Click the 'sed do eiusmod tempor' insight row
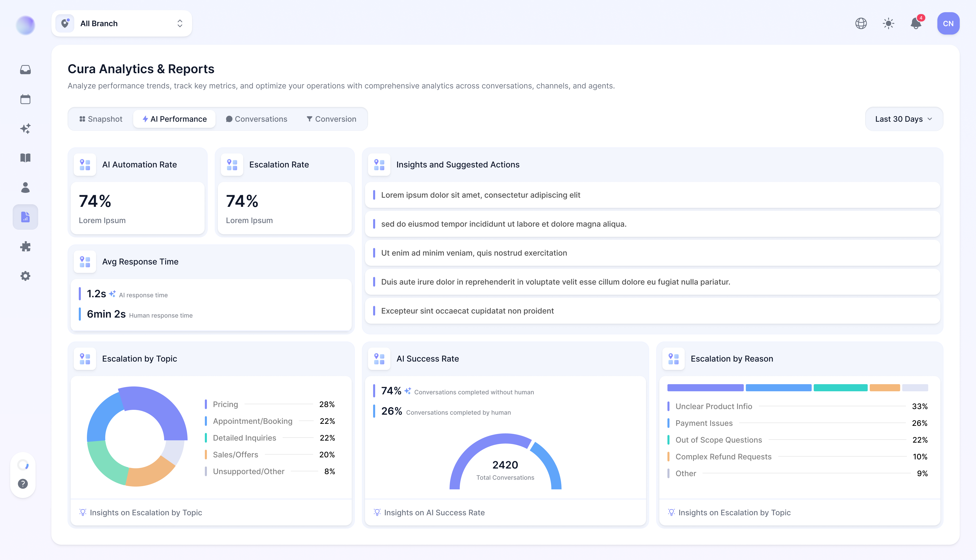976x560 pixels. [652, 224]
